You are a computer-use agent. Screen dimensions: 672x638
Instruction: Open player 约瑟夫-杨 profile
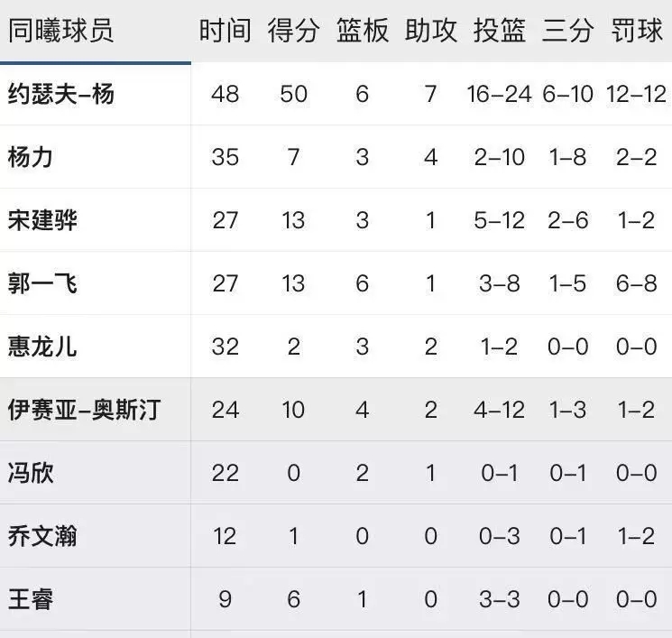(x=60, y=94)
